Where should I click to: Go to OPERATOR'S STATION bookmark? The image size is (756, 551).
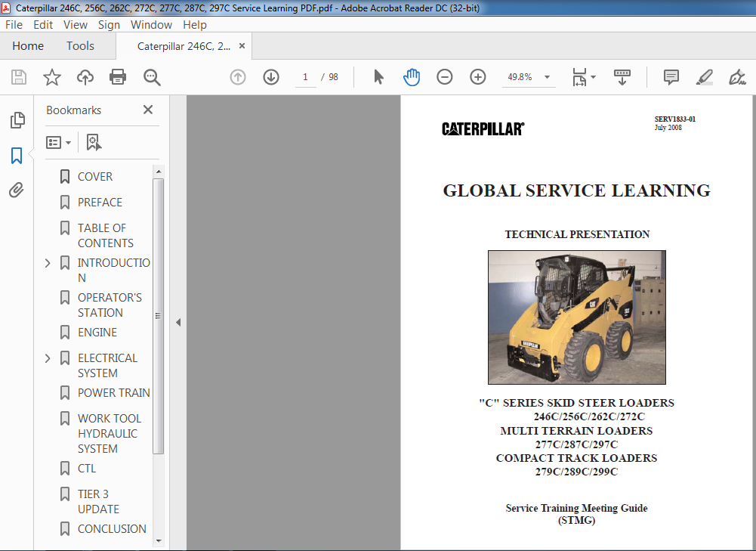(x=110, y=305)
